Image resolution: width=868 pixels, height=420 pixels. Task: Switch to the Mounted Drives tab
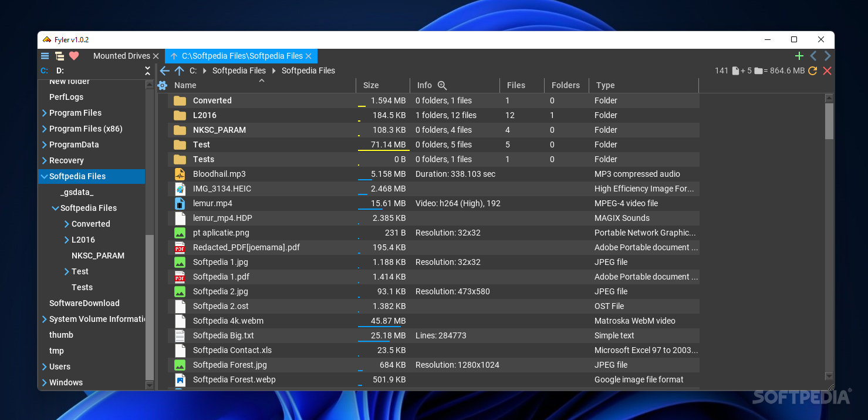click(121, 56)
